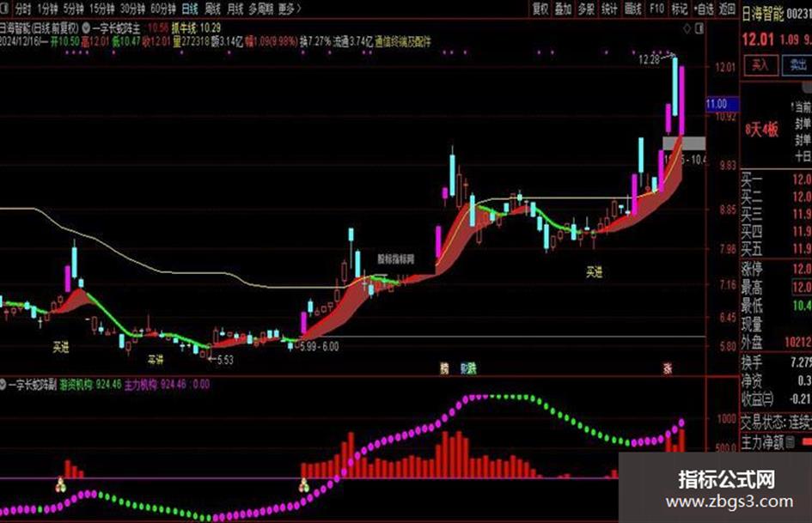Viewport: 812px width, 523px height.
Task: Select the 30分钟 period tab
Action: click(x=132, y=9)
